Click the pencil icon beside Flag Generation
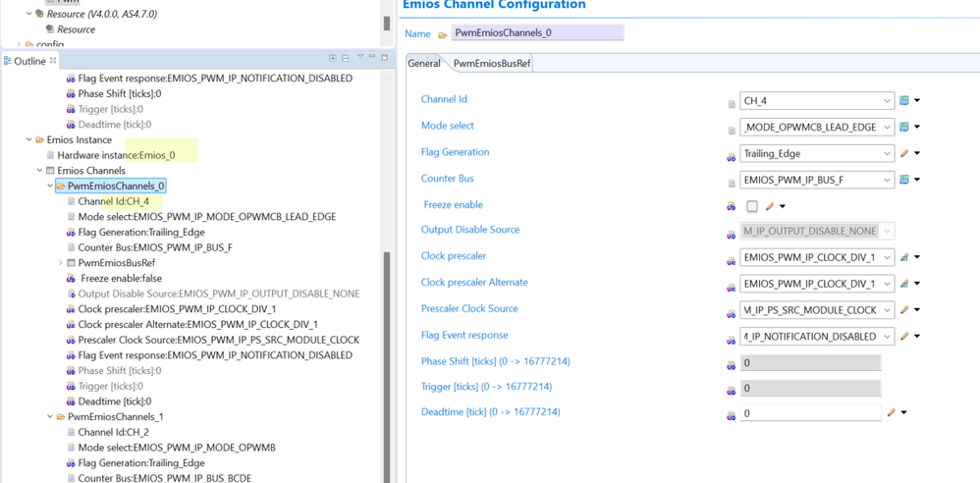Screen dimensions: 980x483 [903, 153]
